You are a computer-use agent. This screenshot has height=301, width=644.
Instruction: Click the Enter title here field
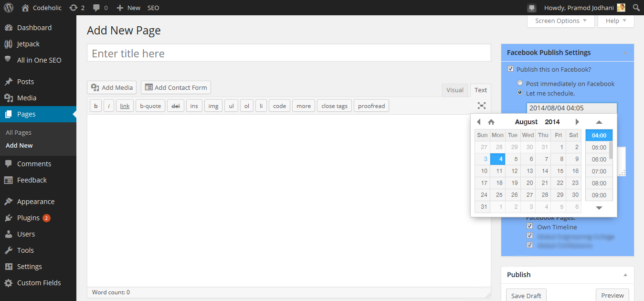(x=289, y=53)
